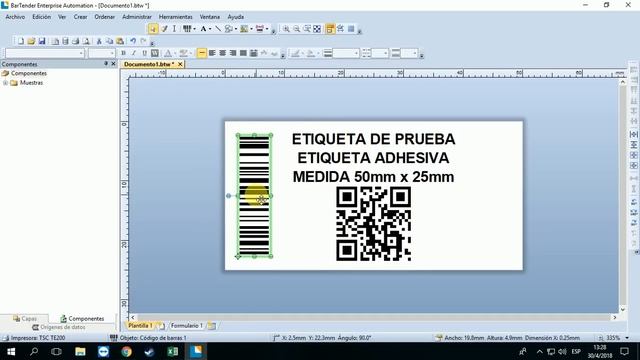
Task: Click the line color pen button
Action: pos(295,53)
